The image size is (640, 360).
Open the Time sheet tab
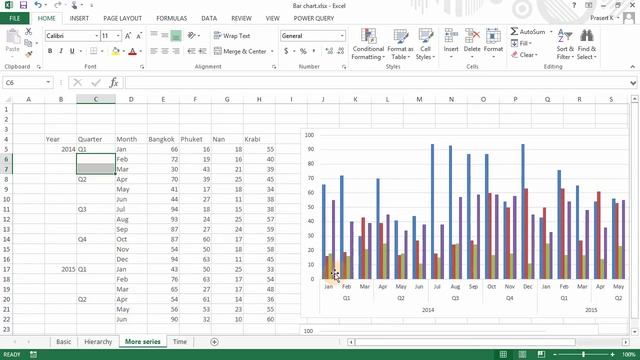[180, 342]
